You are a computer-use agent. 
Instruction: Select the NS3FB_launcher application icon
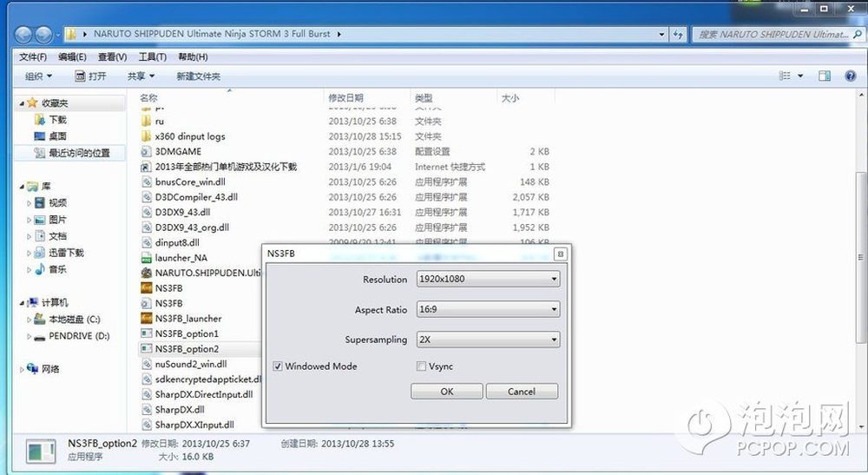(x=146, y=319)
